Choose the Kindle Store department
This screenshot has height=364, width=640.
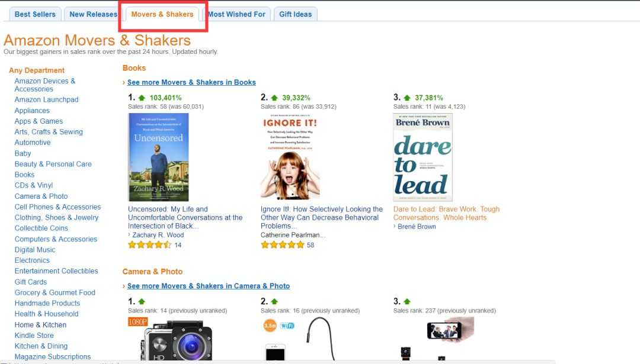click(34, 336)
